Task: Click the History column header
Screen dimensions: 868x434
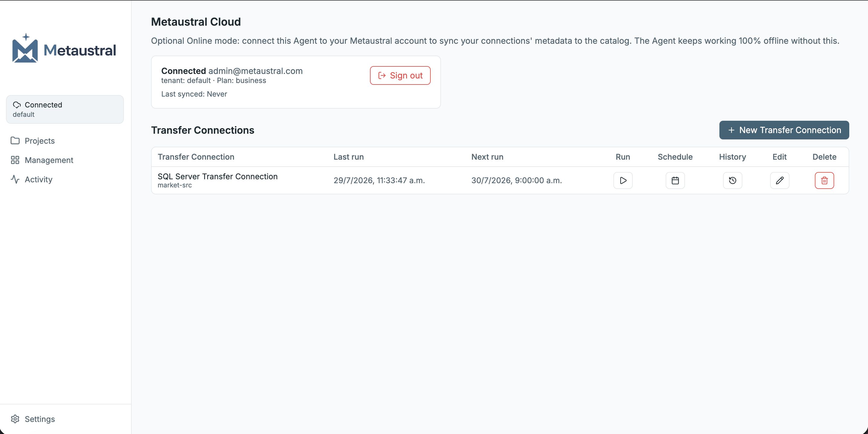Action: point(732,157)
